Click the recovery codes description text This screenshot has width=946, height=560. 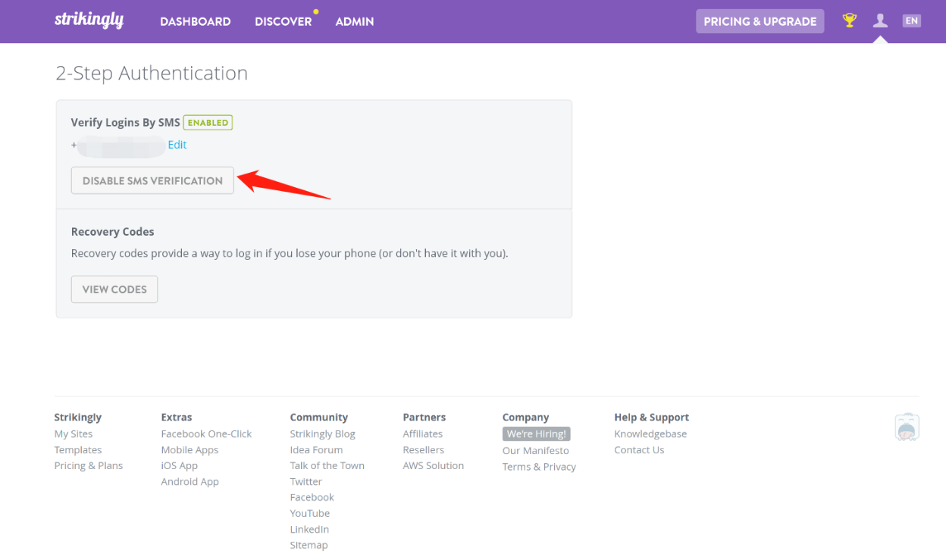[290, 253]
